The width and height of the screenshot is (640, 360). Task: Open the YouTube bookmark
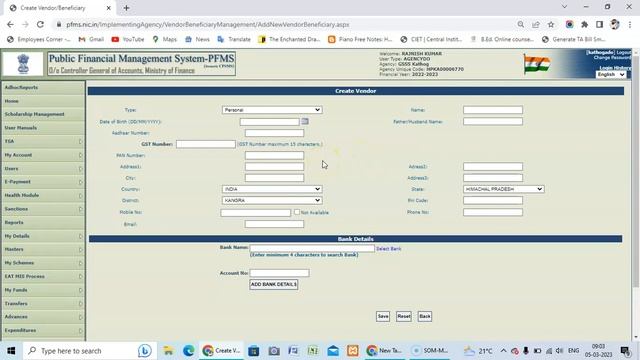click(128, 39)
